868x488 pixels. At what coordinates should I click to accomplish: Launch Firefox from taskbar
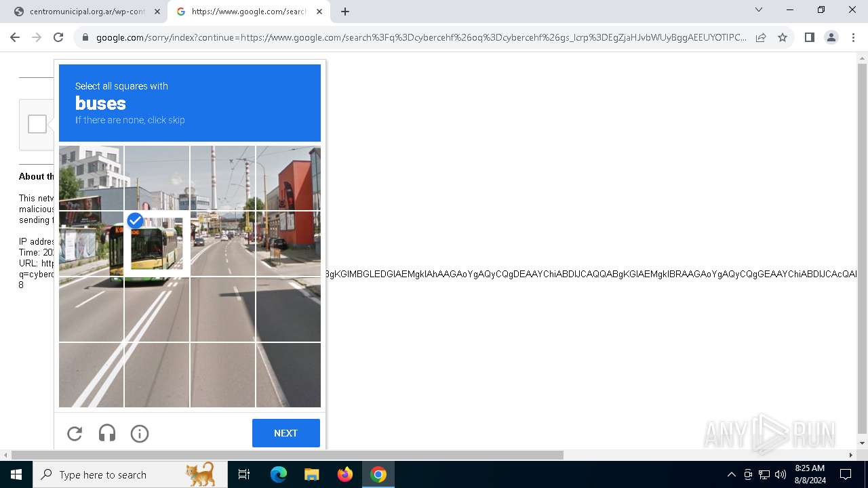point(345,474)
